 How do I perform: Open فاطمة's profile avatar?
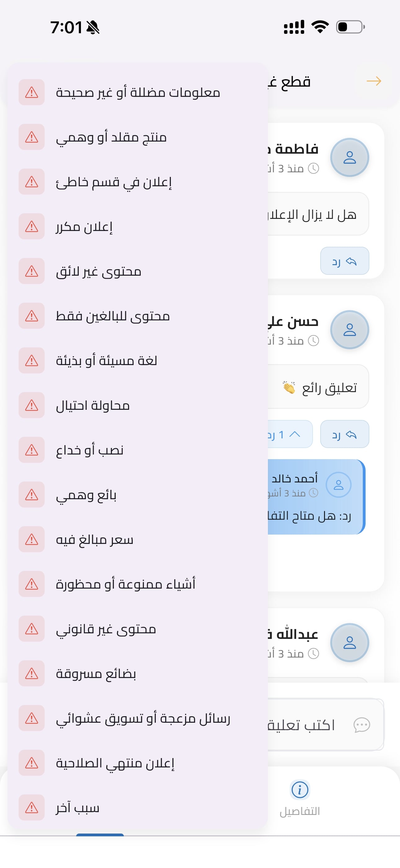(x=349, y=157)
